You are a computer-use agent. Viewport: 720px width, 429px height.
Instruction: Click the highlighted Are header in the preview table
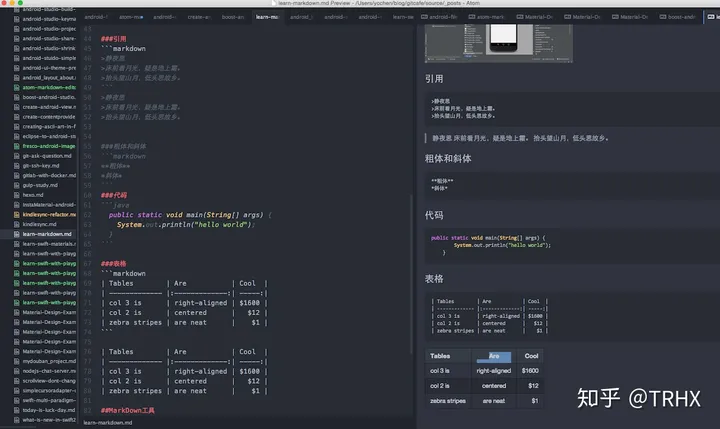[494, 356]
